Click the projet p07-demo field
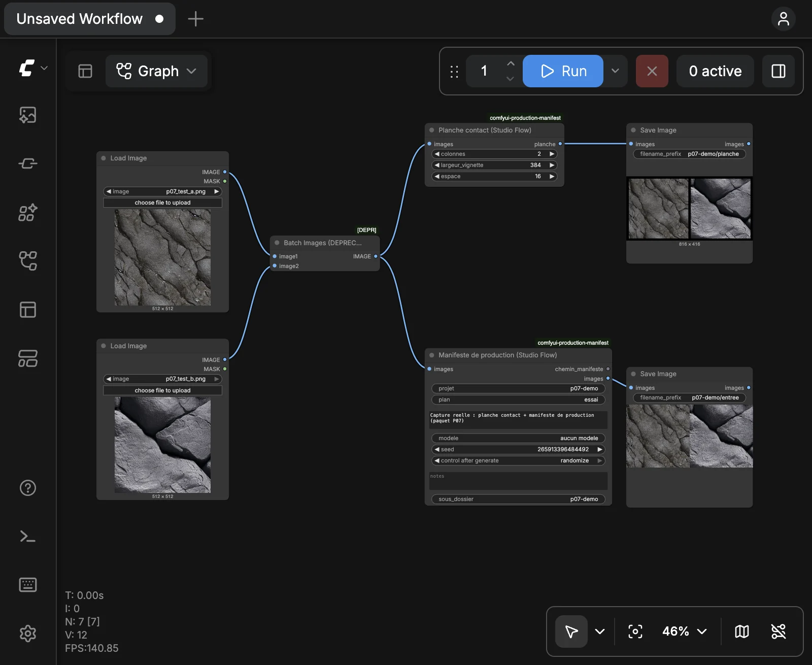 (x=518, y=388)
